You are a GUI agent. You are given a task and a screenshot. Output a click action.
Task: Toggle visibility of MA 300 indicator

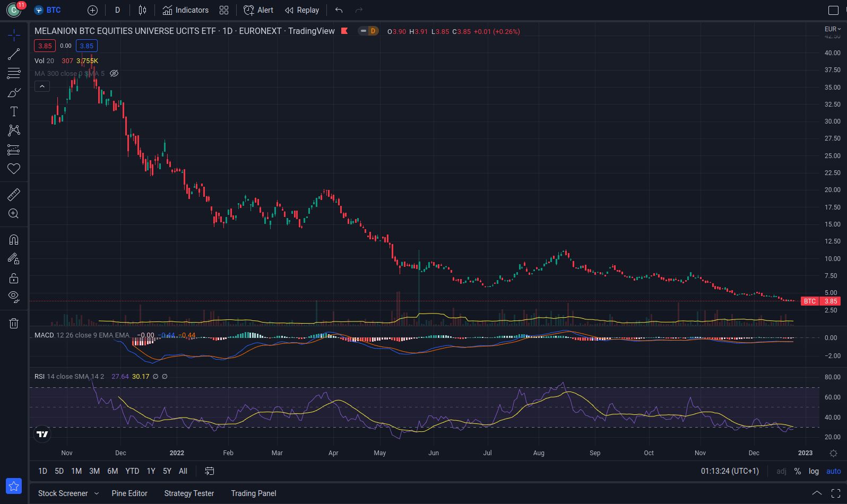click(x=114, y=74)
